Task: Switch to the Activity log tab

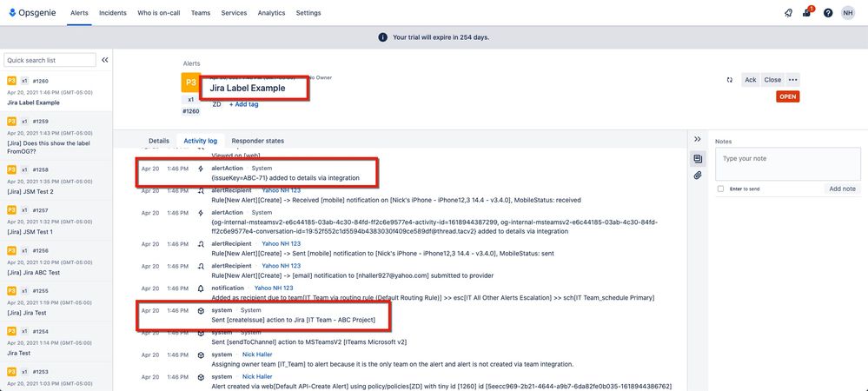Action: pos(201,141)
